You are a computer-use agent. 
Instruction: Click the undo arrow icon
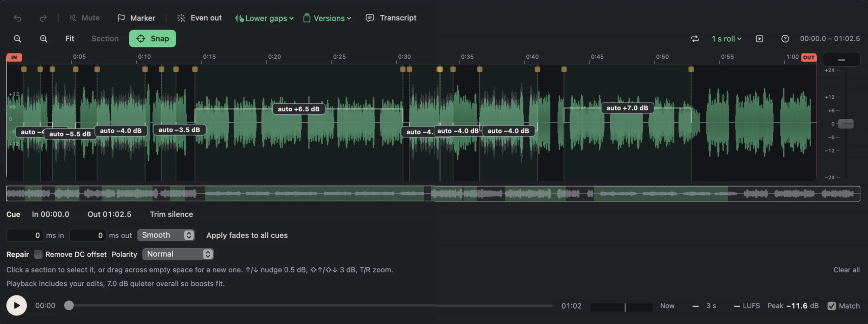17,18
